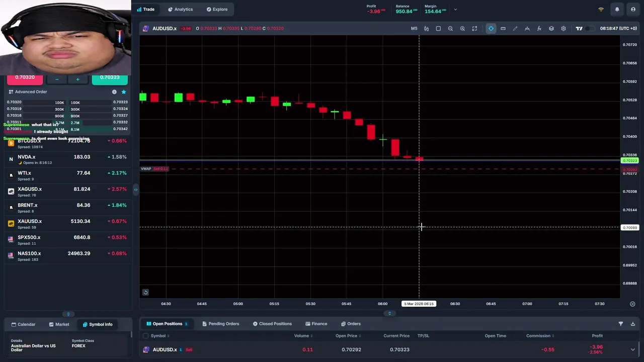
Task: Zoom in the chart
Action: pos(462,29)
